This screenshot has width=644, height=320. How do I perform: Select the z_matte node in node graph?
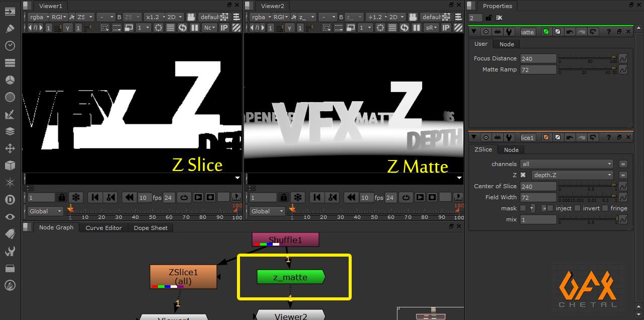tap(290, 277)
